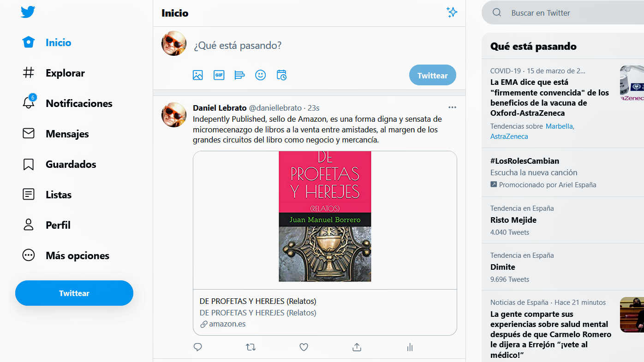
Task: Open the emoji picker
Action: click(x=261, y=75)
